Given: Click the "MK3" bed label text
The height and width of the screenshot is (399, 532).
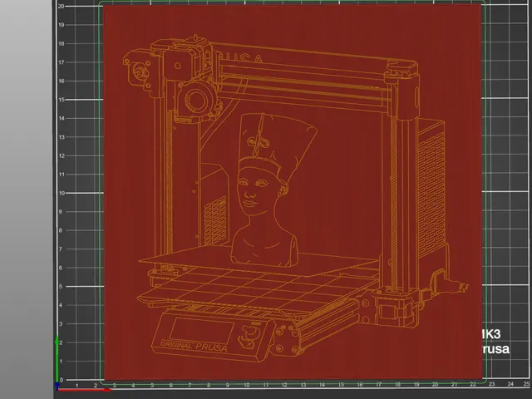Looking at the screenshot, I should pos(491,334).
